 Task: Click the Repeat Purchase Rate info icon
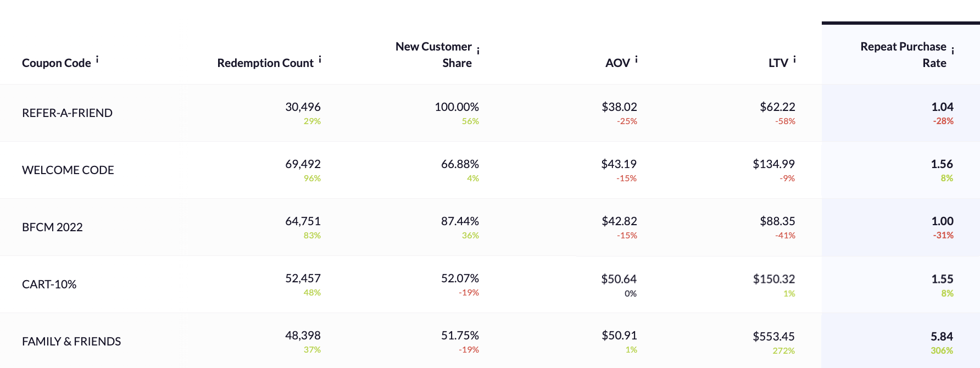point(953,51)
